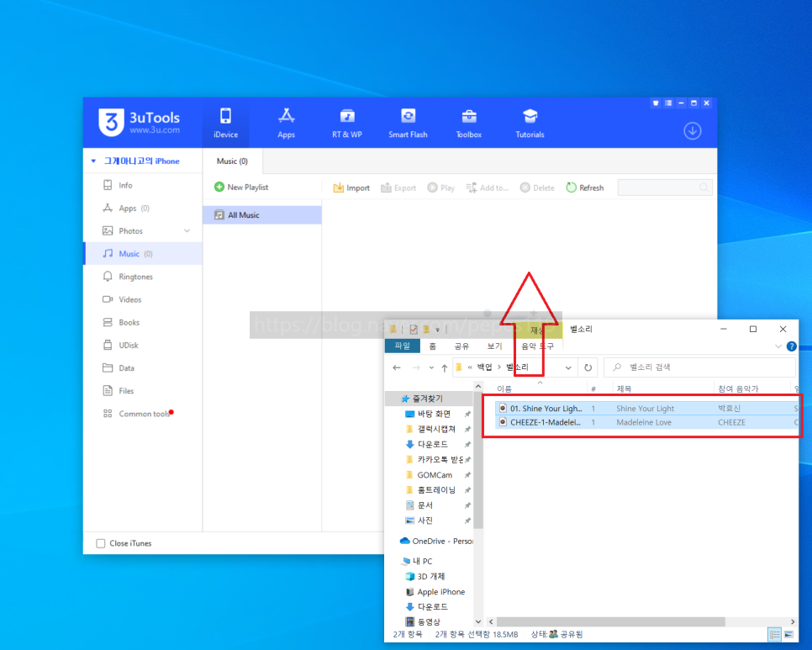Select Files in the sidebar

click(x=143, y=390)
